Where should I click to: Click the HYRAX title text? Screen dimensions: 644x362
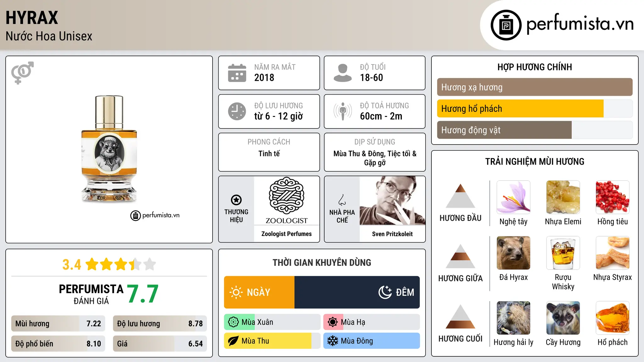32,18
